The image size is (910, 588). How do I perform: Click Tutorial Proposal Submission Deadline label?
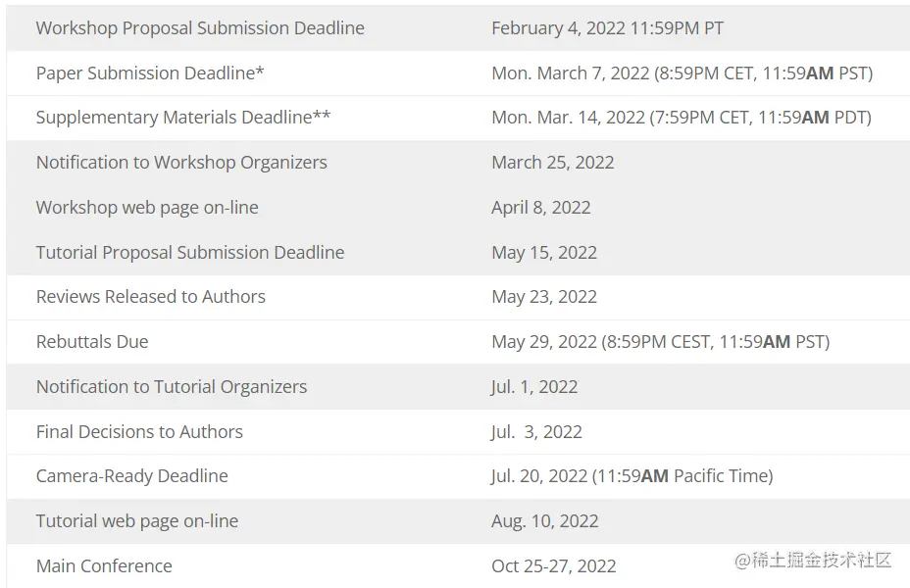coord(190,253)
